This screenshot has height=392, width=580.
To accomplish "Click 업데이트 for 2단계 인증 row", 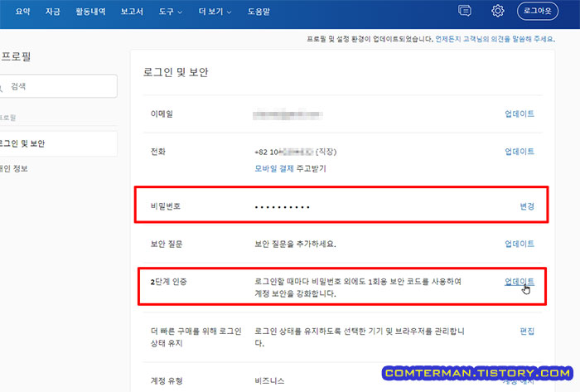I will pyautogui.click(x=520, y=282).
